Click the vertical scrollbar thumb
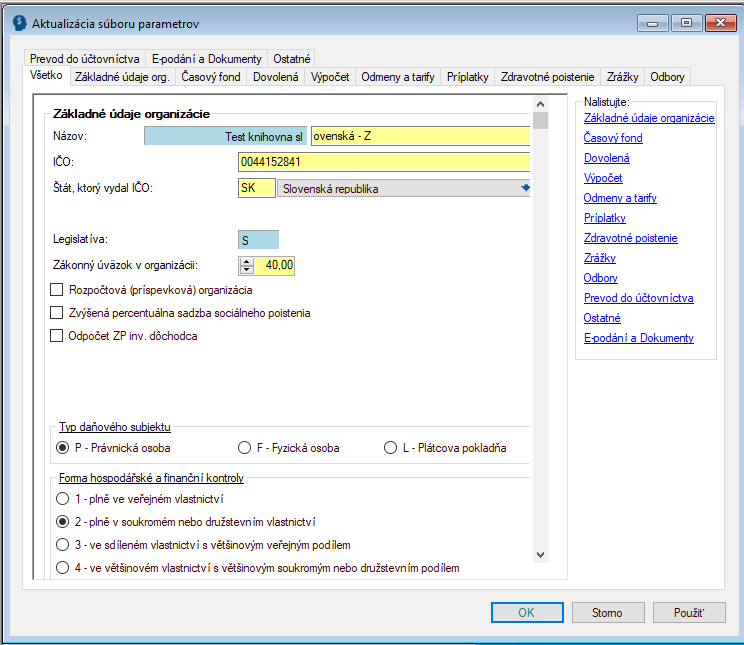Viewport: 744px width, 645px height. (540, 120)
